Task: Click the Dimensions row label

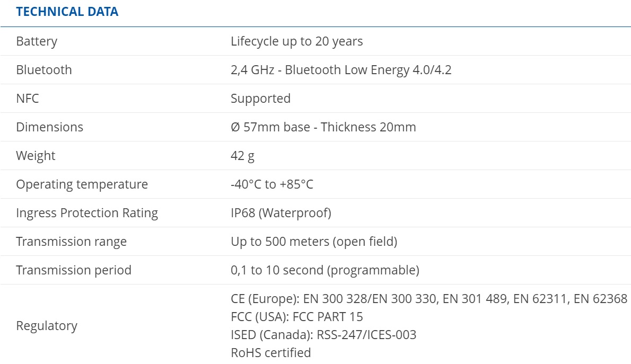Action: coord(49,127)
